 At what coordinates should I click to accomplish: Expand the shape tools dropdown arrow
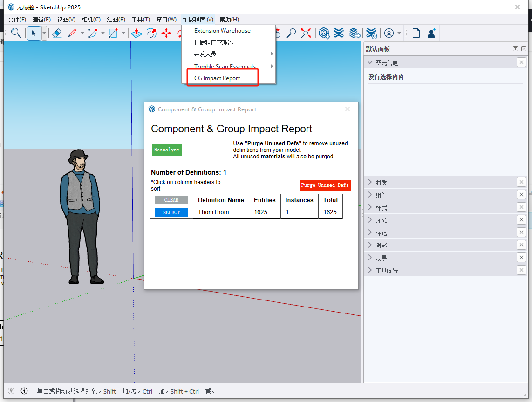(x=123, y=33)
